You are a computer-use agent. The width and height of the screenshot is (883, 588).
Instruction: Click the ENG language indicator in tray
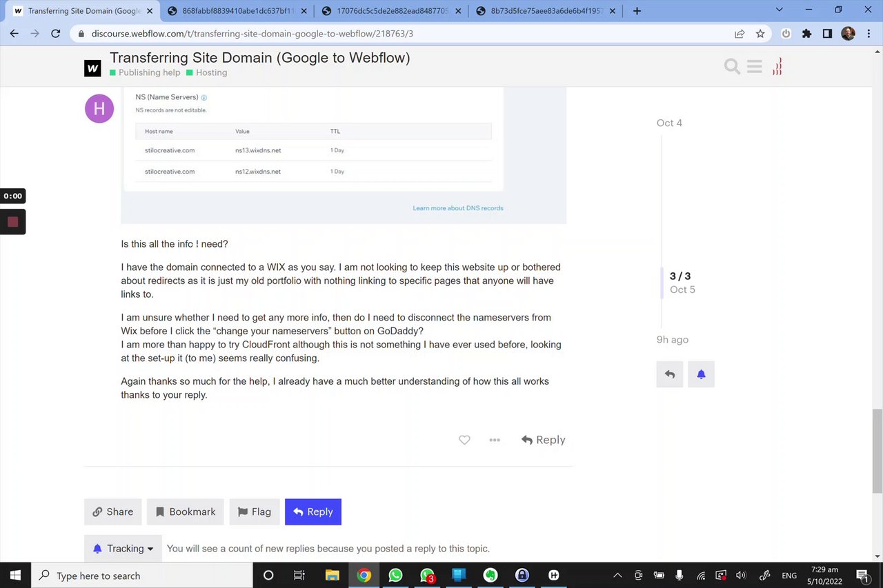788,576
